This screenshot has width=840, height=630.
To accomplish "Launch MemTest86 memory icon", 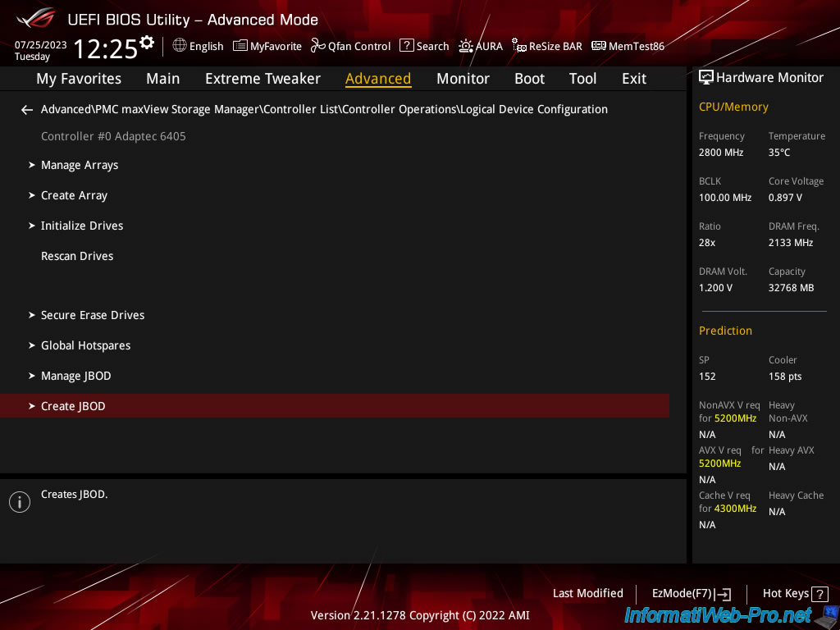I will 598,46.
